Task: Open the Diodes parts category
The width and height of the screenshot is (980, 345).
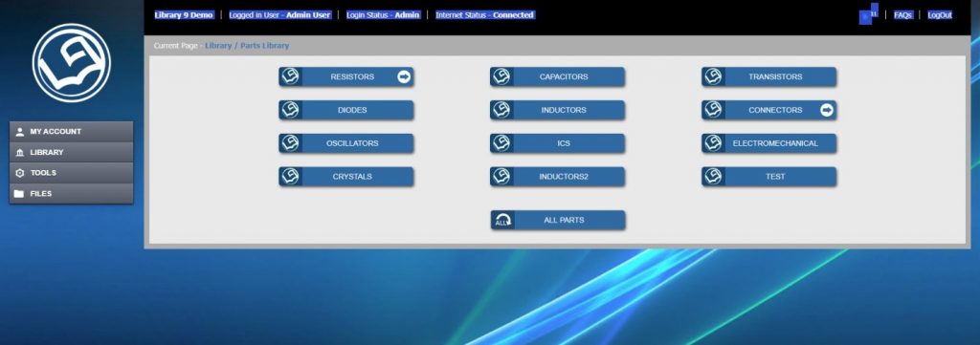Action: (346, 110)
